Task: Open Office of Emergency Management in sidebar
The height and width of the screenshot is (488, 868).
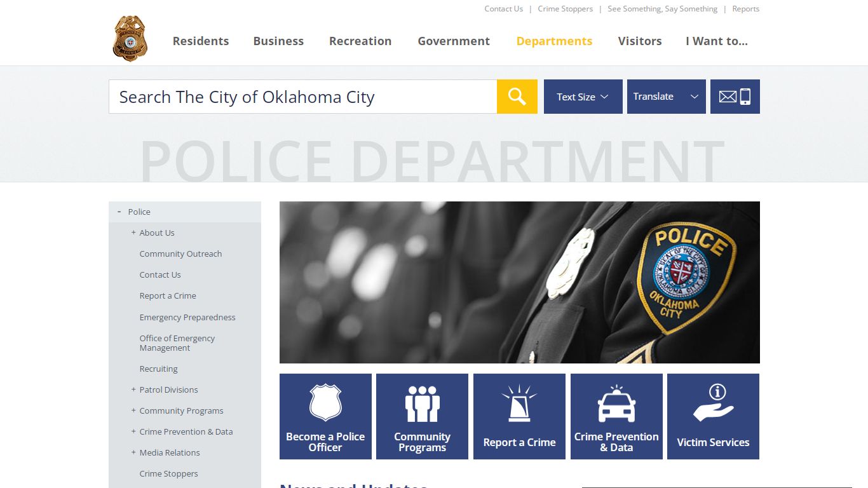Action: (177, 343)
